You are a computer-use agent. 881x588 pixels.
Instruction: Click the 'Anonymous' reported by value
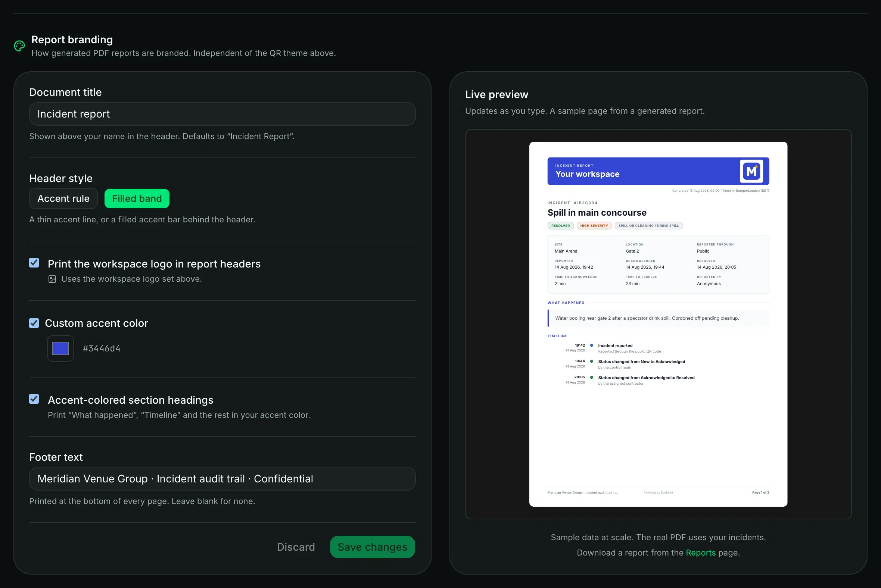tap(709, 284)
